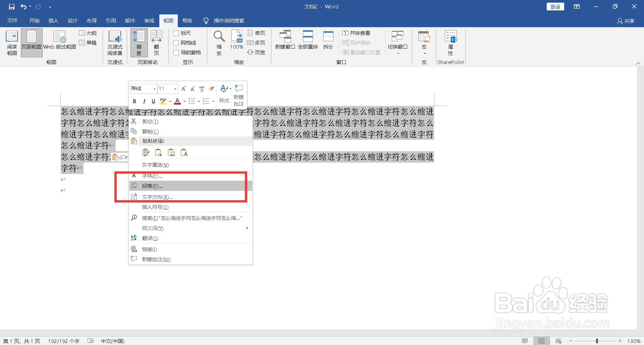Image resolution: width=644 pixels, height=345 pixels.
Task: Open the Insert ribbon tab
Action: click(x=53, y=21)
